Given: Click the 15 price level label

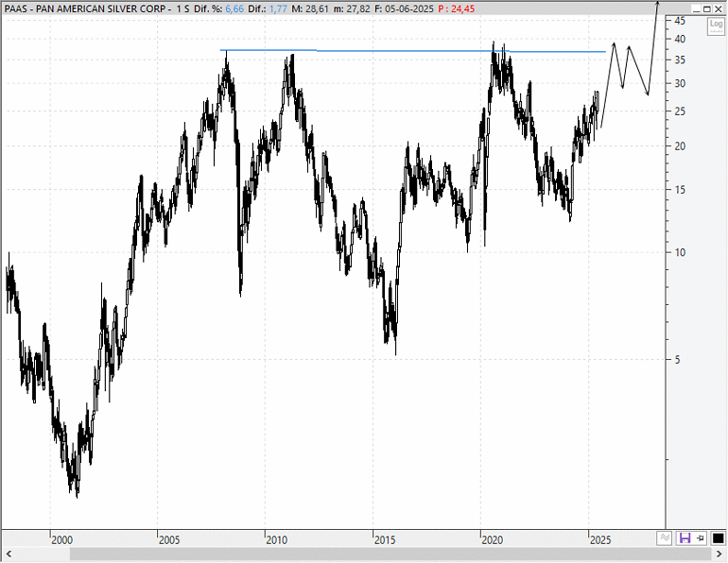Looking at the screenshot, I should (x=680, y=190).
